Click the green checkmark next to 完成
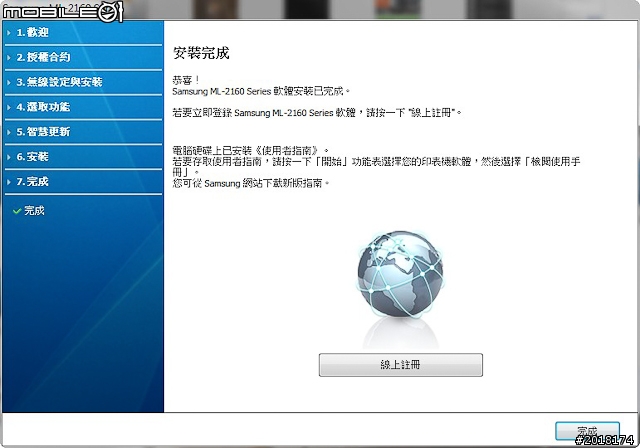The image size is (640, 448). [x=17, y=211]
